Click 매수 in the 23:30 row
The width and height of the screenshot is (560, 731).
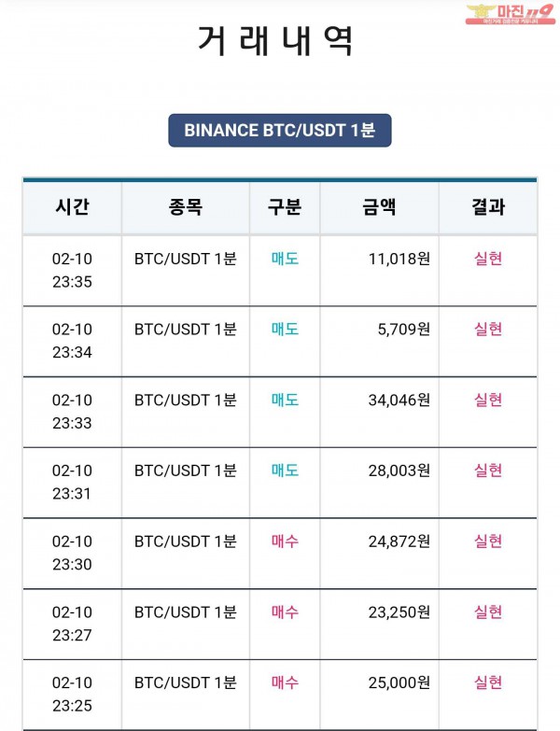pos(285,541)
